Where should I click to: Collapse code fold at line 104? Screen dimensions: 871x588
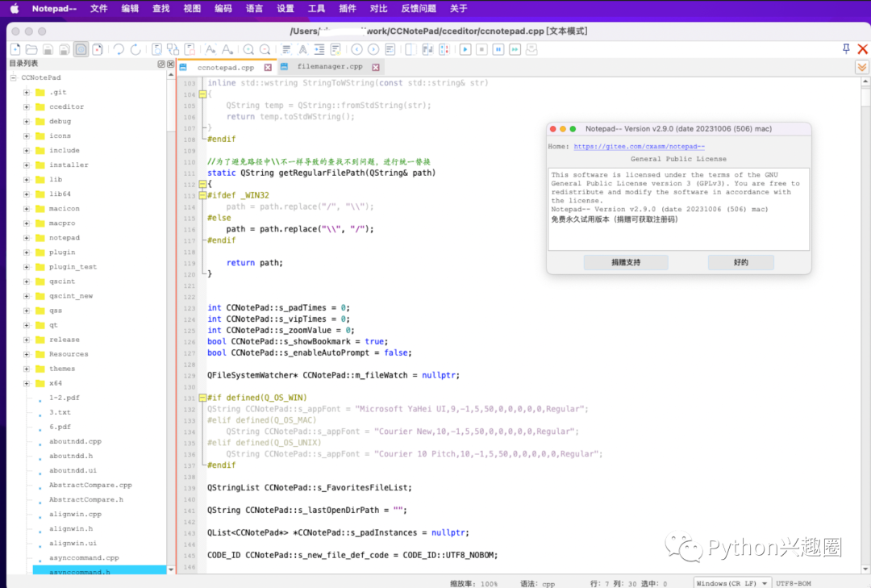202,94
